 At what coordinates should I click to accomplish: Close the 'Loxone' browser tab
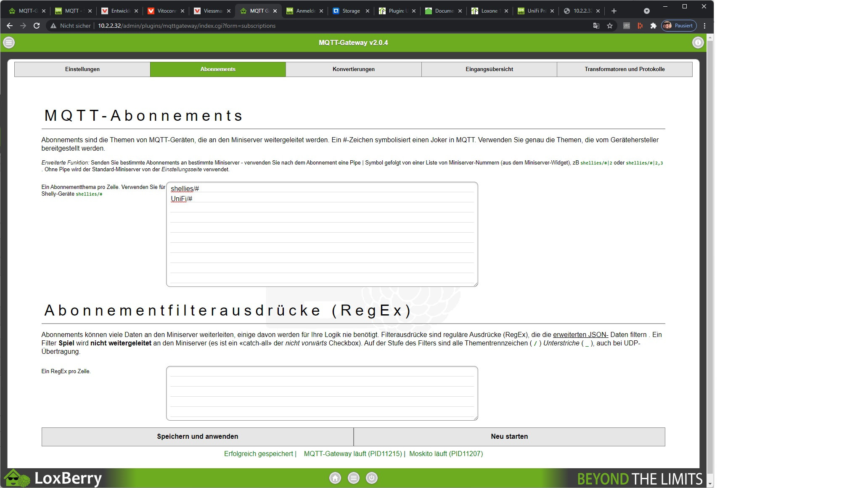tap(506, 11)
